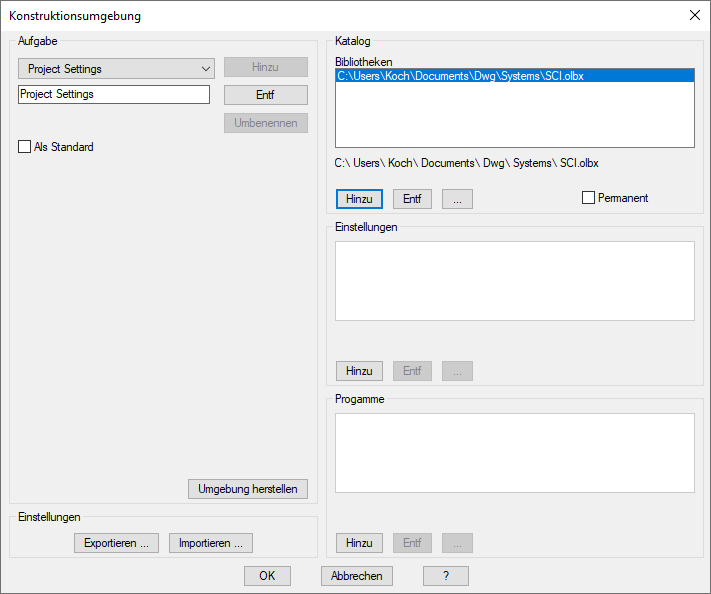Open help using the ? button
711x594 pixels.
point(445,576)
